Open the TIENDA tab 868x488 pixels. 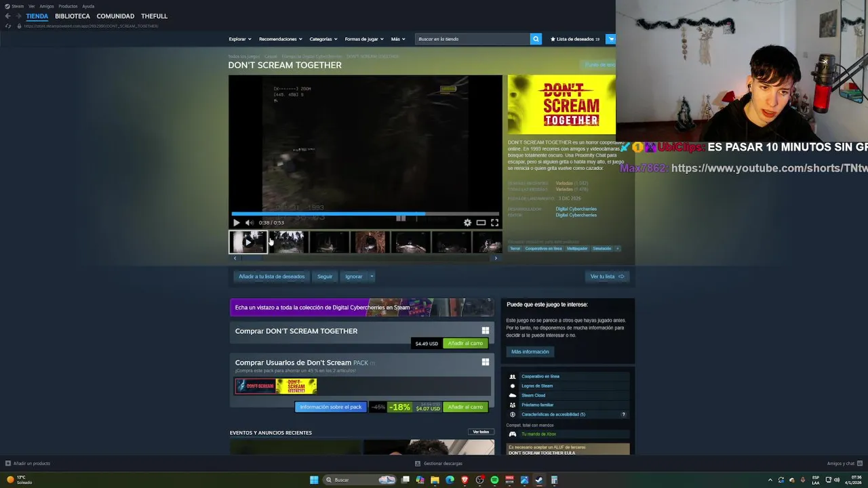click(37, 16)
